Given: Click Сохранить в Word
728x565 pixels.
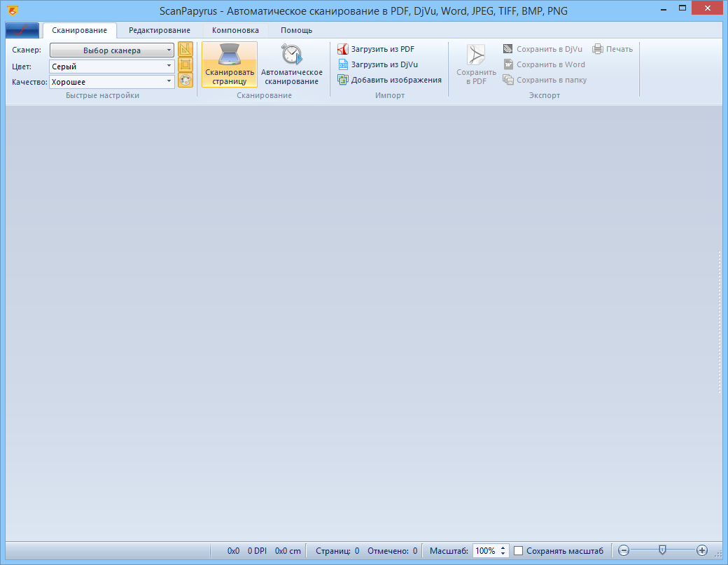Looking at the screenshot, I should point(544,64).
